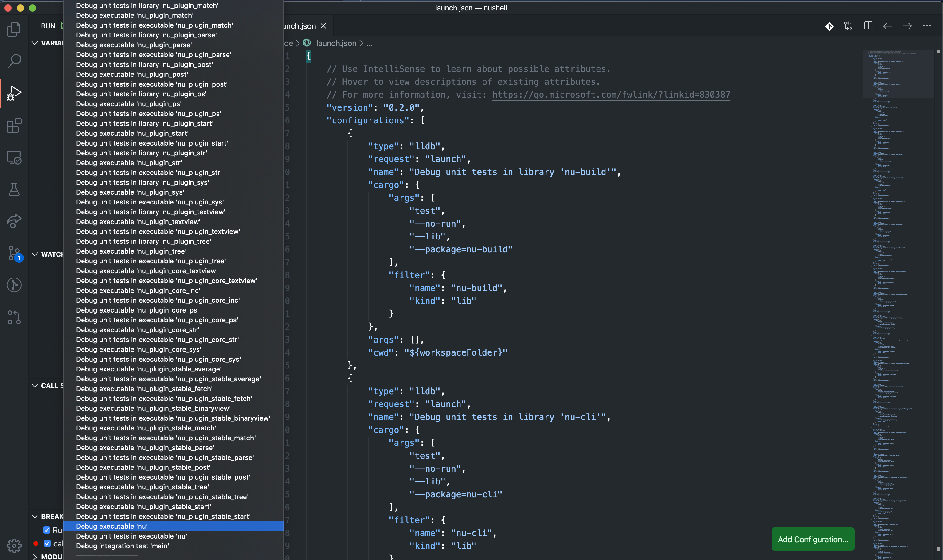
Task: Open the Explorer view in activity bar
Action: (14, 29)
